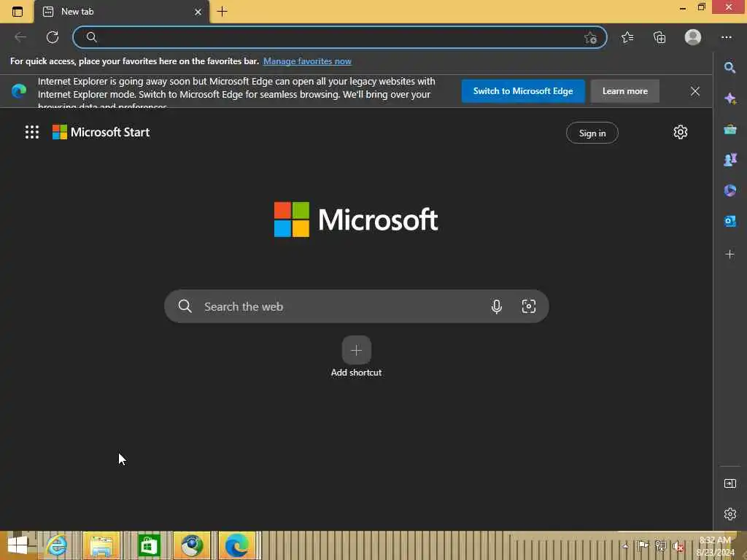
Task: Open sidebar Outlook icon
Action: pos(729,221)
